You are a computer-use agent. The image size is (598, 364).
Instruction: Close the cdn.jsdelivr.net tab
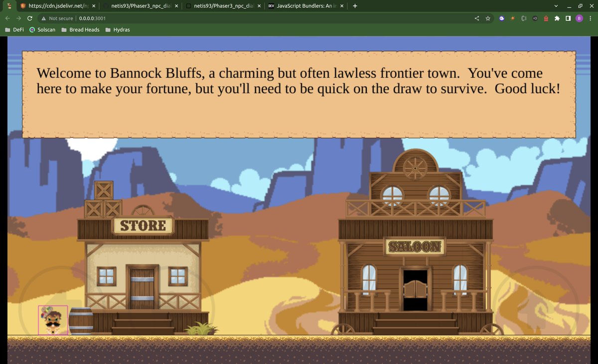point(94,6)
